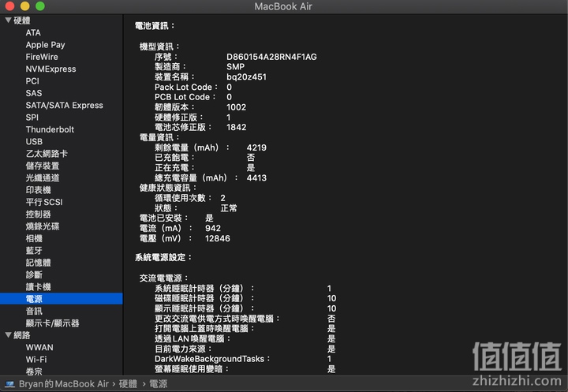568x392 pixels.
Task: Collapse the 網路 section triangle
Action: click(x=8, y=335)
